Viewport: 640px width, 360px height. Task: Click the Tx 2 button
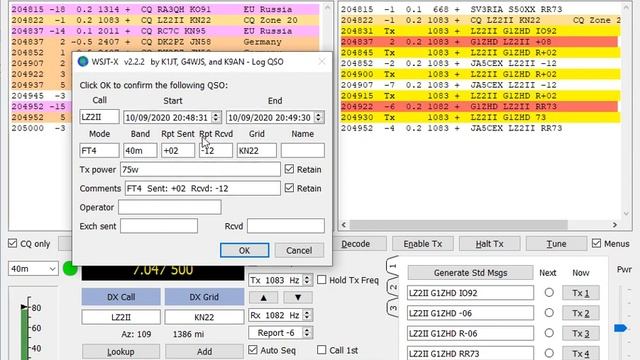click(x=580, y=313)
